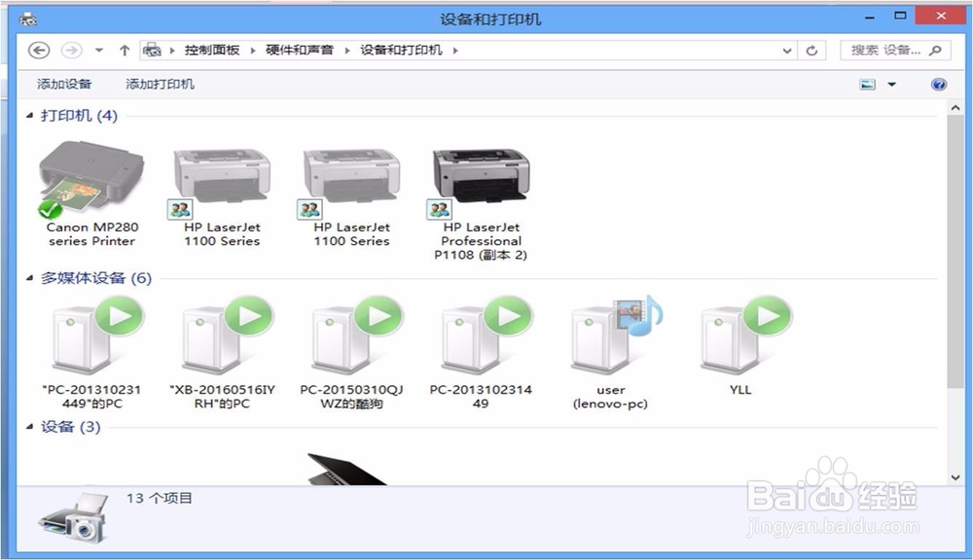Click 添加打印机 in the command bar
Image resolution: width=973 pixels, height=560 pixels.
161,85
